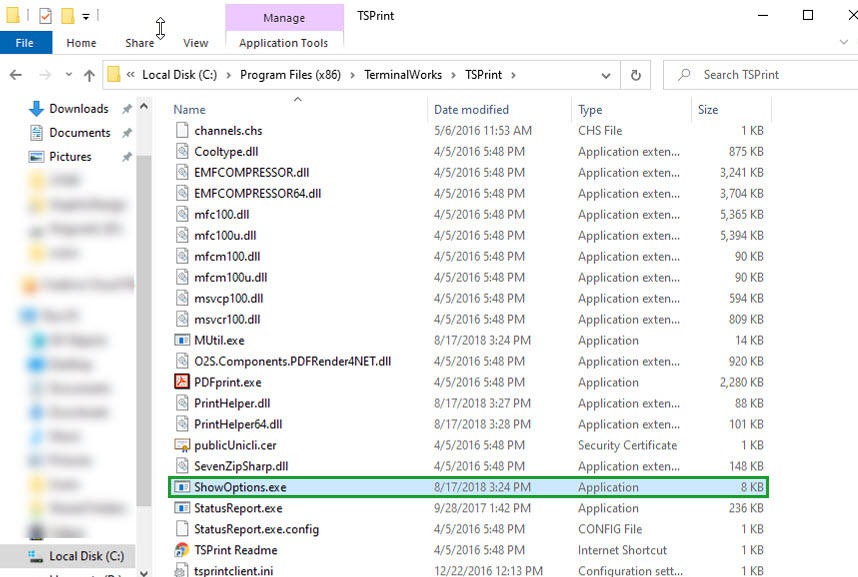
Task: Click the Refresh button beside address bar
Action: point(635,75)
